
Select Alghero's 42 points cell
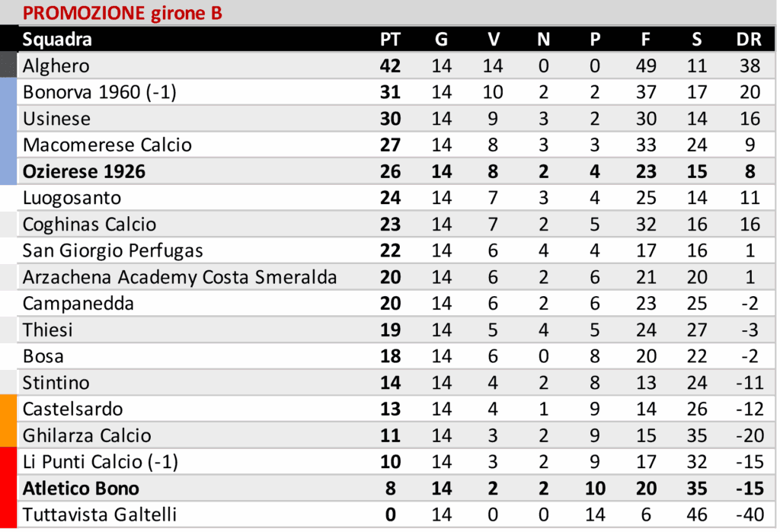click(x=390, y=66)
